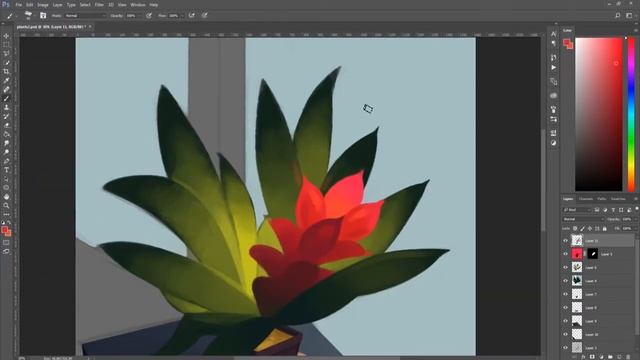640x360 pixels.
Task: Click Add layer style fx icon
Action: tap(583, 357)
